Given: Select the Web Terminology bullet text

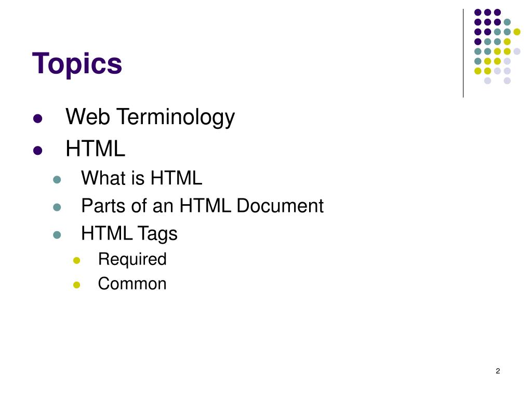Looking at the screenshot, I should pyautogui.click(x=150, y=117).
